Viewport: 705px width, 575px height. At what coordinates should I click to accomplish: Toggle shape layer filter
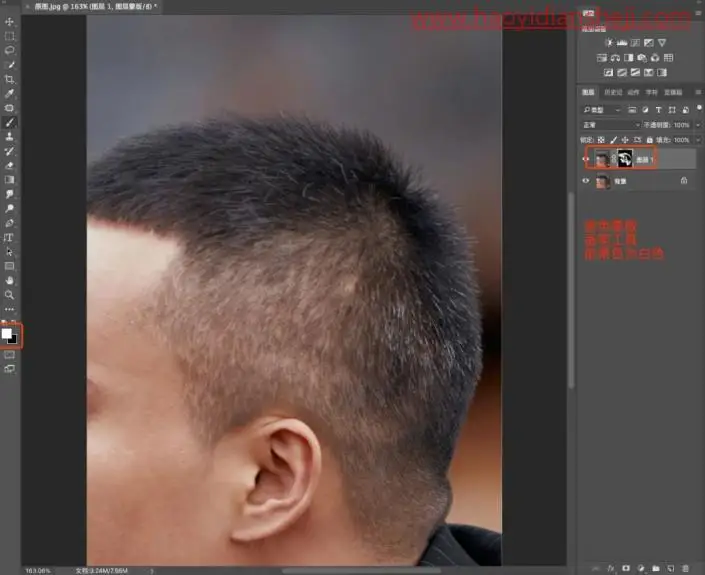click(x=672, y=110)
